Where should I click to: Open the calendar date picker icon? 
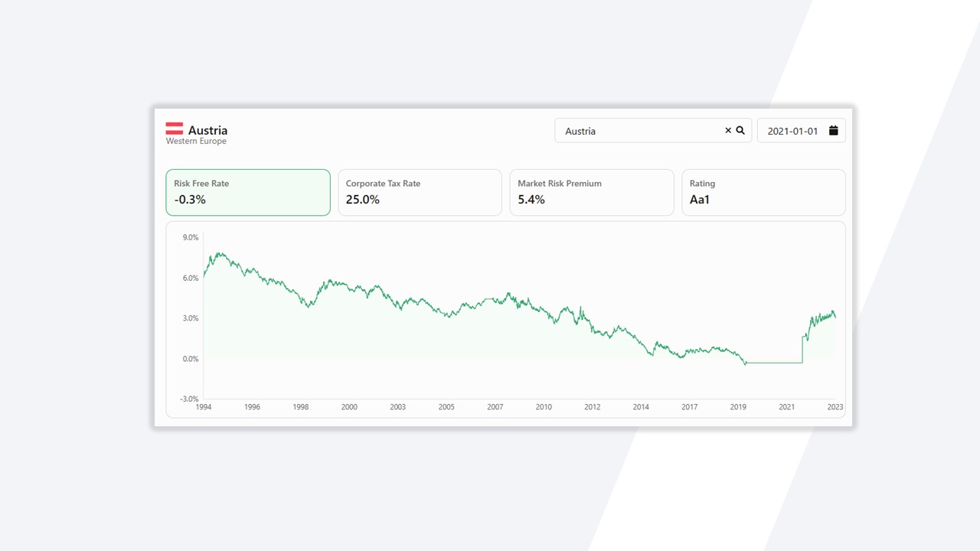point(833,131)
